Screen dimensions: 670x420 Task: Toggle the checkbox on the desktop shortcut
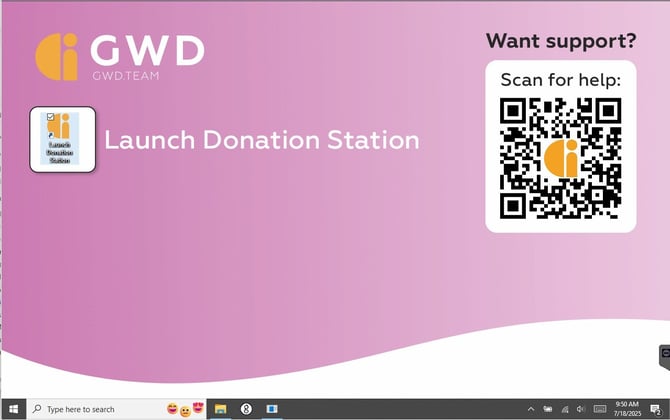[51, 117]
